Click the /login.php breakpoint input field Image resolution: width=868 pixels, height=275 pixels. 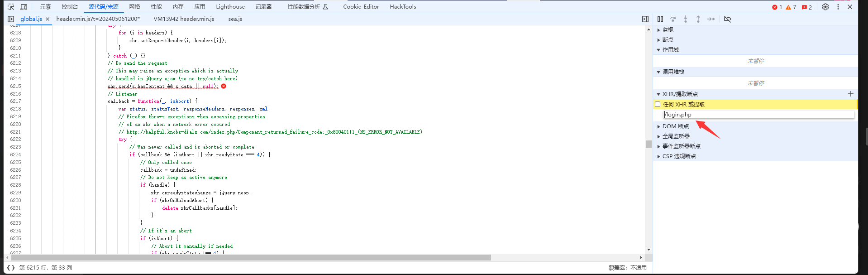[758, 115]
